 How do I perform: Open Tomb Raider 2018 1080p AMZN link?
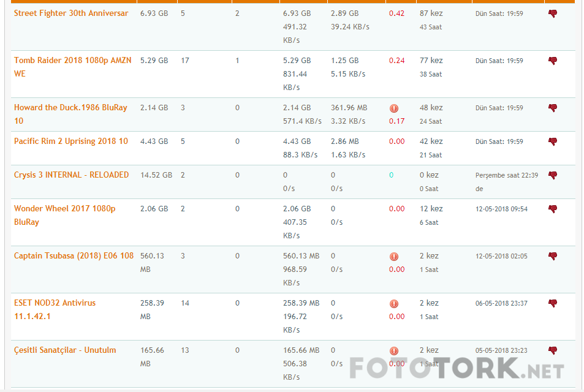pyautogui.click(x=72, y=61)
